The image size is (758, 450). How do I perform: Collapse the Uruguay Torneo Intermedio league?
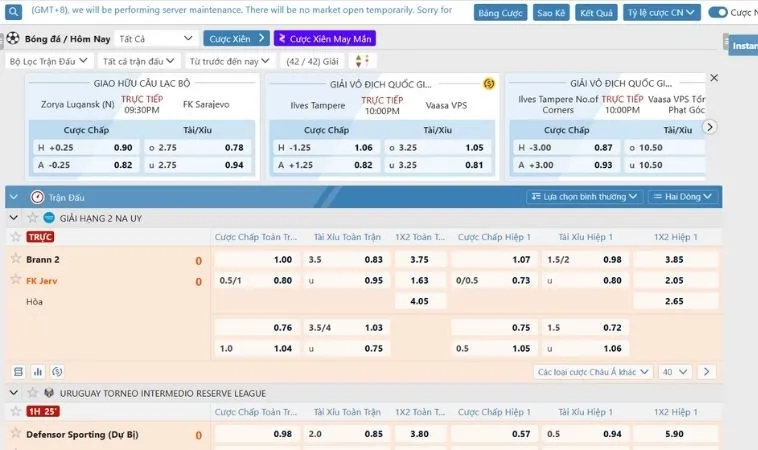[x=14, y=393]
